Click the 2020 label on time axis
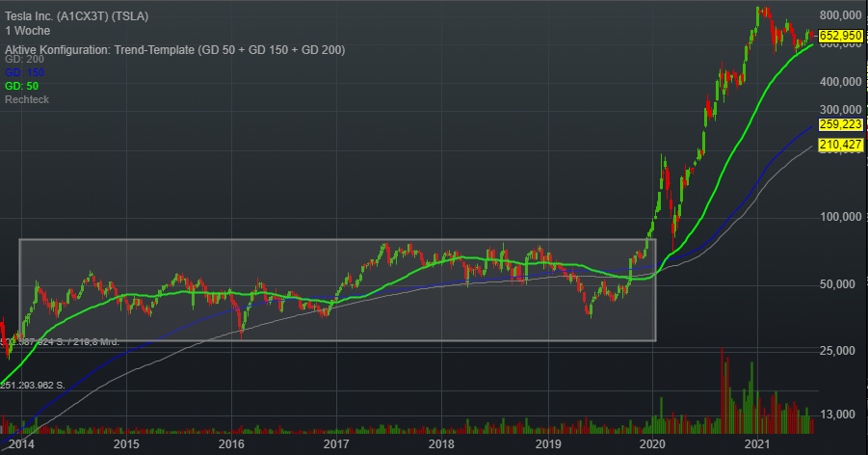Image resolution: width=868 pixels, height=455 pixels. coord(652,444)
